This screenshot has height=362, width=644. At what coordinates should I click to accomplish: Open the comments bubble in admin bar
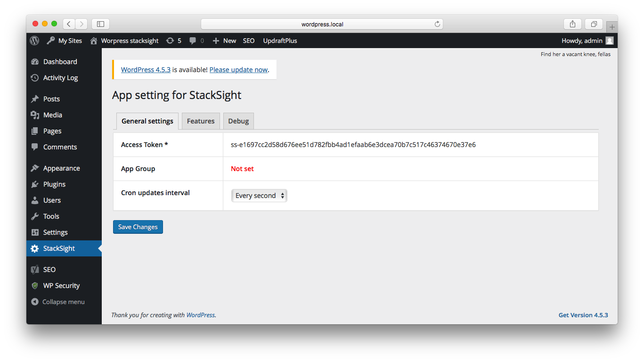(193, 41)
